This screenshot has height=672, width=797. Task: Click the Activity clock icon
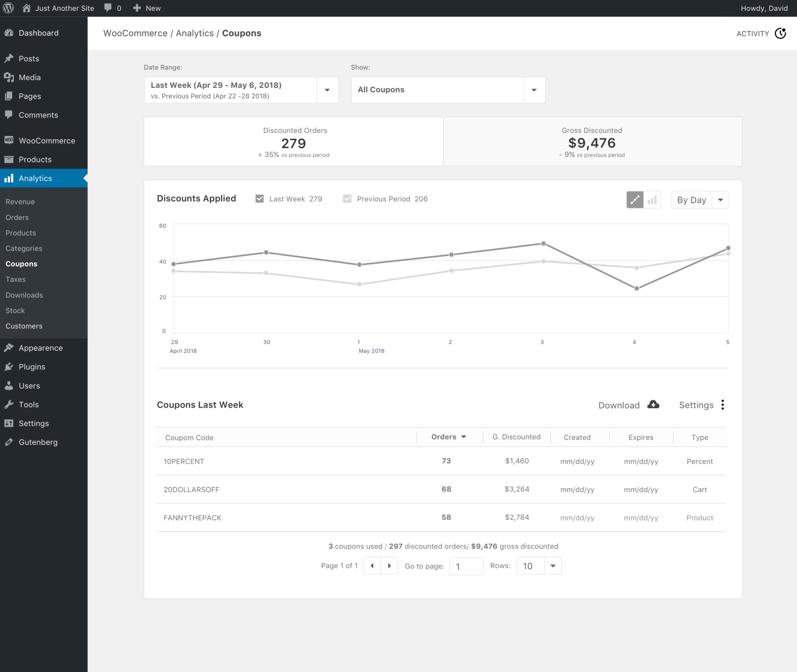[x=780, y=33]
